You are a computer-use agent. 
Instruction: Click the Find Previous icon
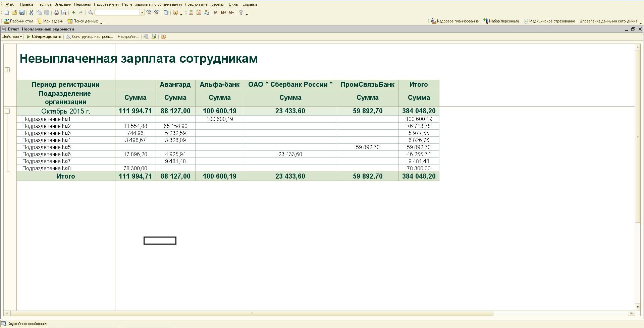click(x=156, y=13)
